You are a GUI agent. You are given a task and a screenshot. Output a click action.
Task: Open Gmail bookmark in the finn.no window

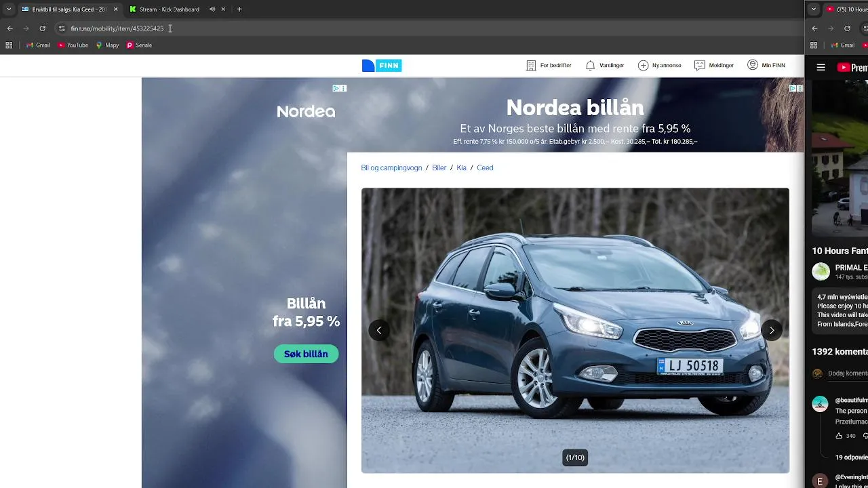pos(38,45)
